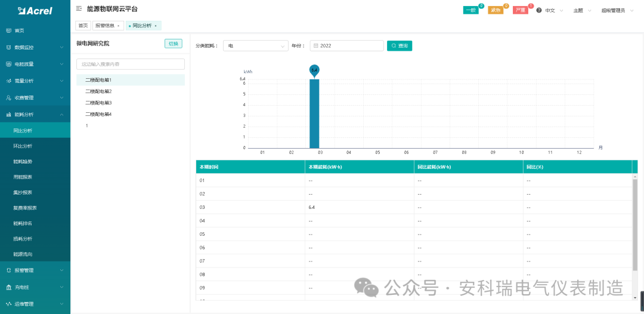Switch to the 首页 tab
The image size is (644, 314).
click(x=83, y=26)
